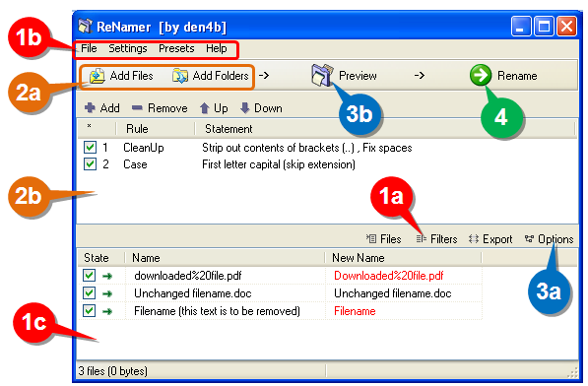Open the Filters dropdown text
This screenshot has height=386, width=588.
(x=443, y=239)
